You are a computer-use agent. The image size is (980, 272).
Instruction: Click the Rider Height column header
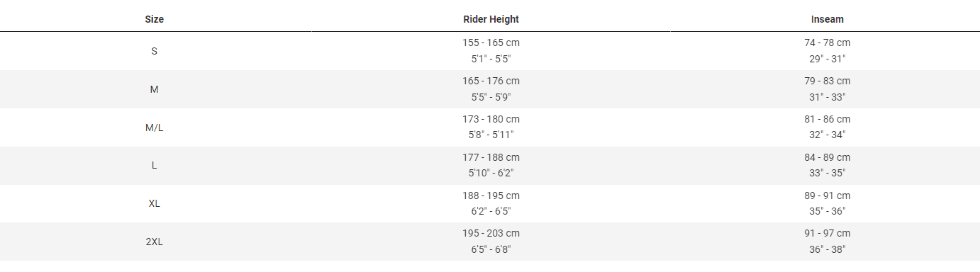click(x=491, y=20)
